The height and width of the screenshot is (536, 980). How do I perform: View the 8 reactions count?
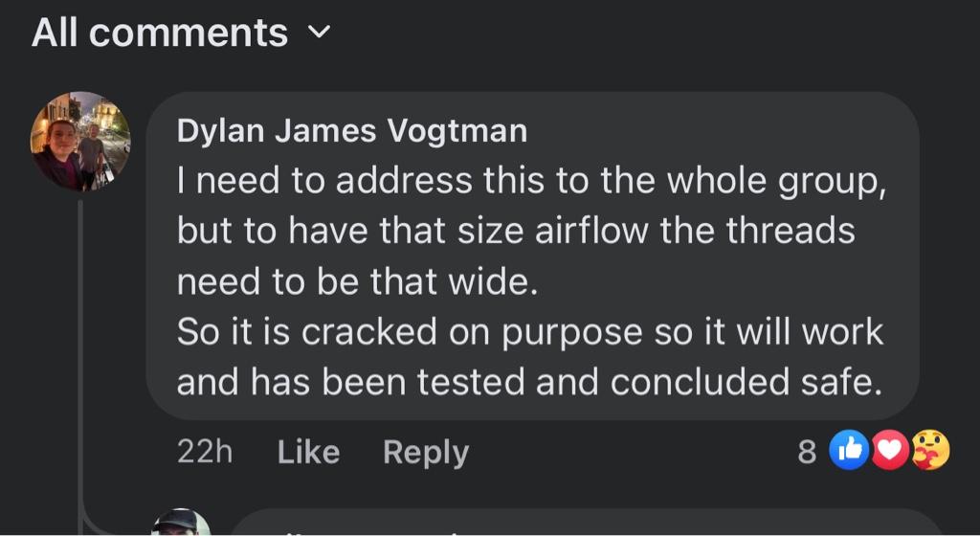[x=808, y=452]
